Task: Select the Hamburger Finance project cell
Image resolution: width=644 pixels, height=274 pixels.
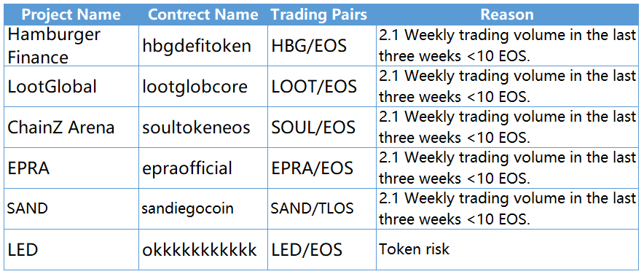Action: [x=71, y=46]
